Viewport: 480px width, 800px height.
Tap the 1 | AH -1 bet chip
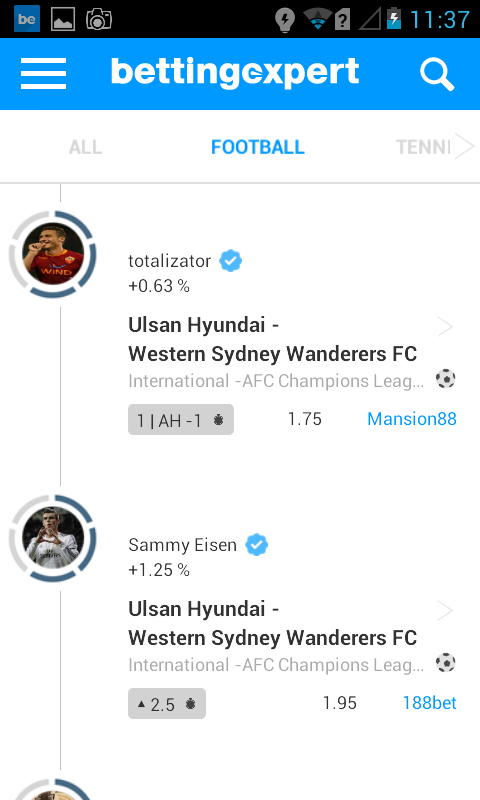tap(181, 420)
